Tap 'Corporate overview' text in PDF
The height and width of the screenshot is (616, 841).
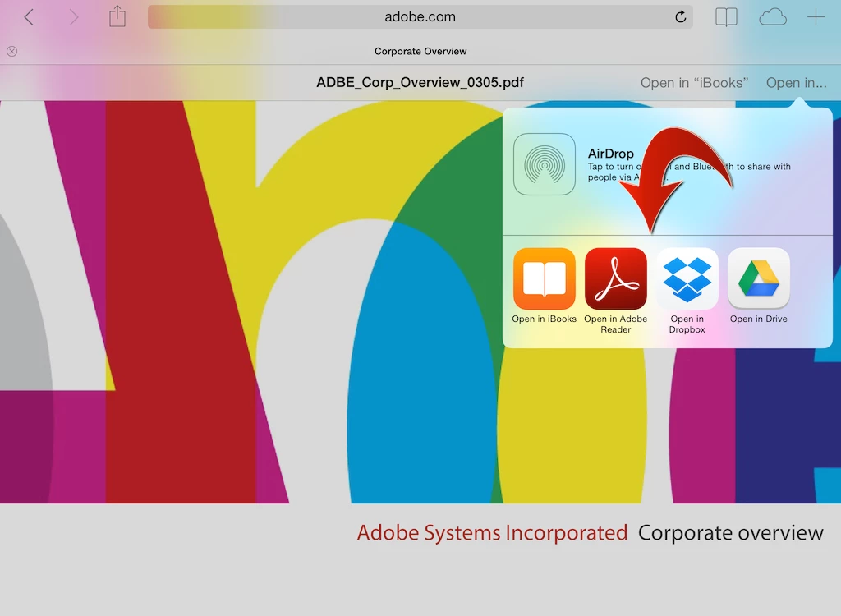click(730, 533)
